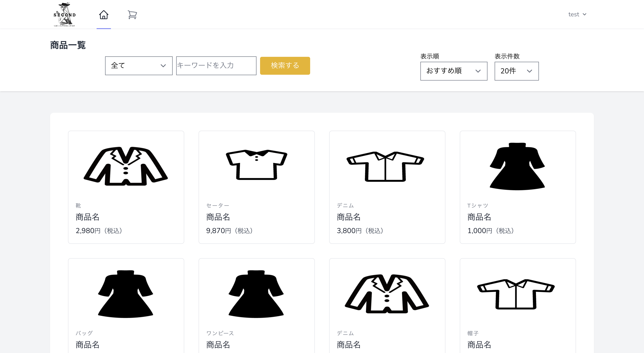This screenshot has height=353, width=644.
Task: Select the 9,870円 セーター product name
Action: (x=218, y=217)
